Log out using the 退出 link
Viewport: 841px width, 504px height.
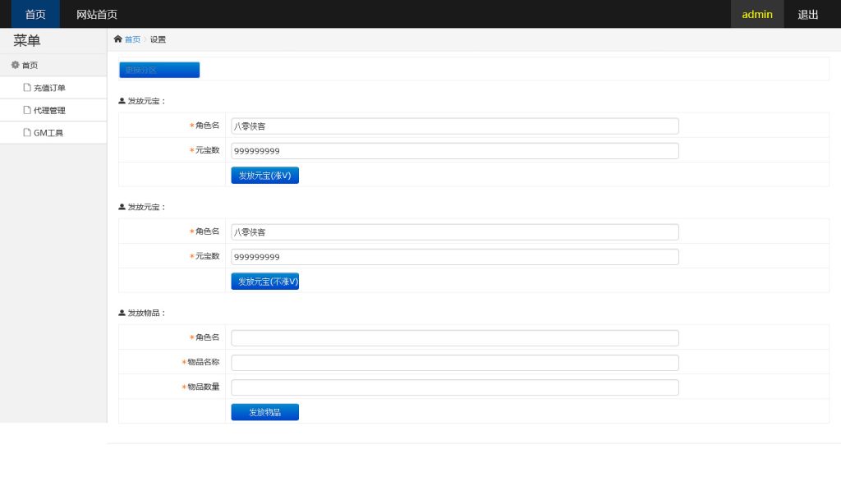point(808,14)
